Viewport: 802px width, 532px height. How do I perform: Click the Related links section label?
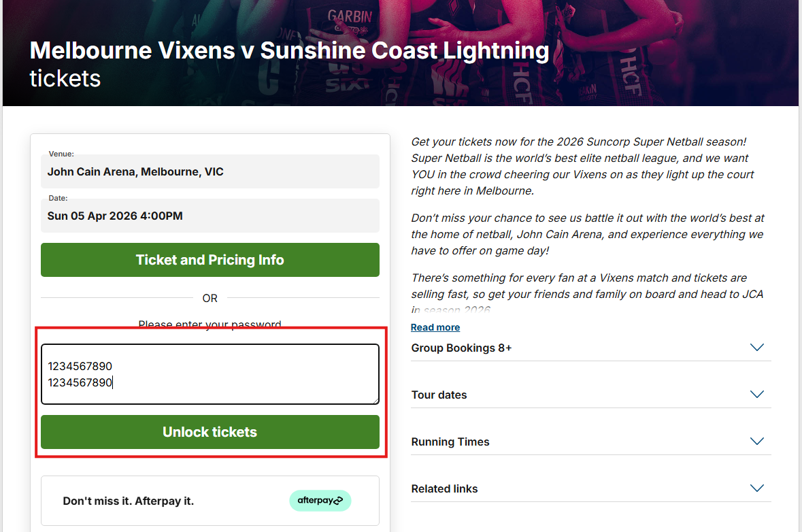click(x=444, y=488)
